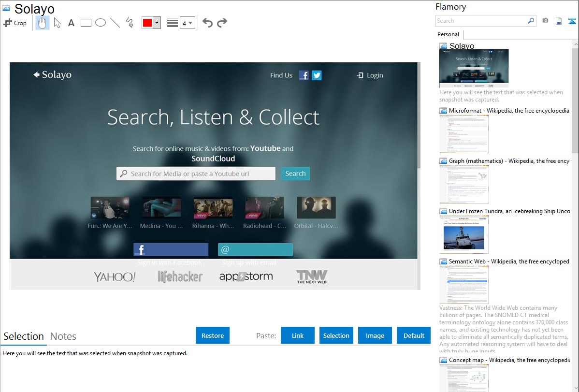Click the magnifier search icon
The width and height of the screenshot is (579, 392).
click(x=531, y=21)
